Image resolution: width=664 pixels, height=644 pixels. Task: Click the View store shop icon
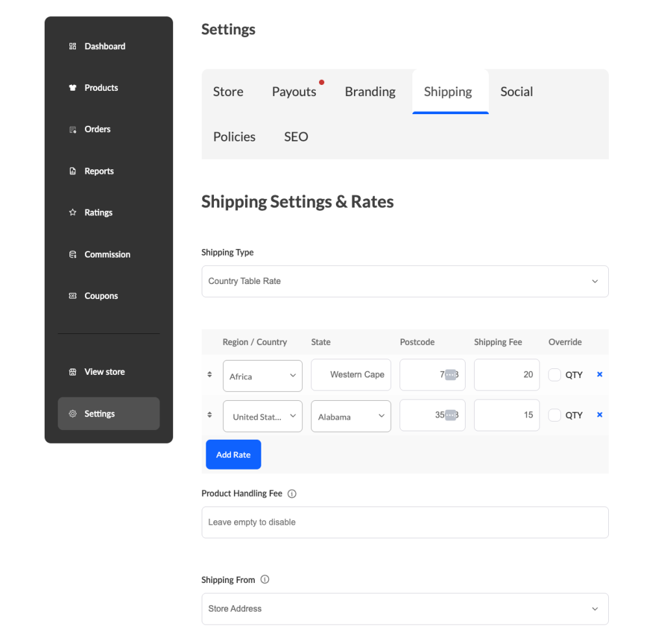tap(73, 372)
